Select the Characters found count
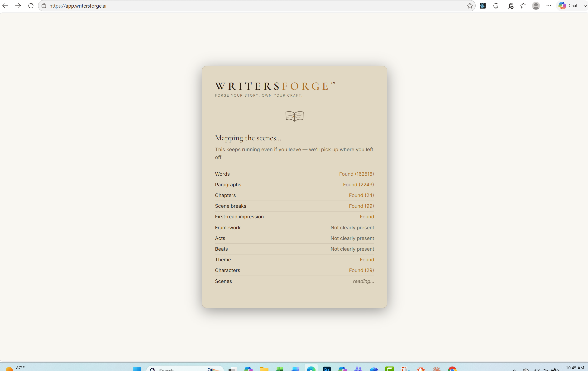The height and width of the screenshot is (371, 588). (361, 271)
